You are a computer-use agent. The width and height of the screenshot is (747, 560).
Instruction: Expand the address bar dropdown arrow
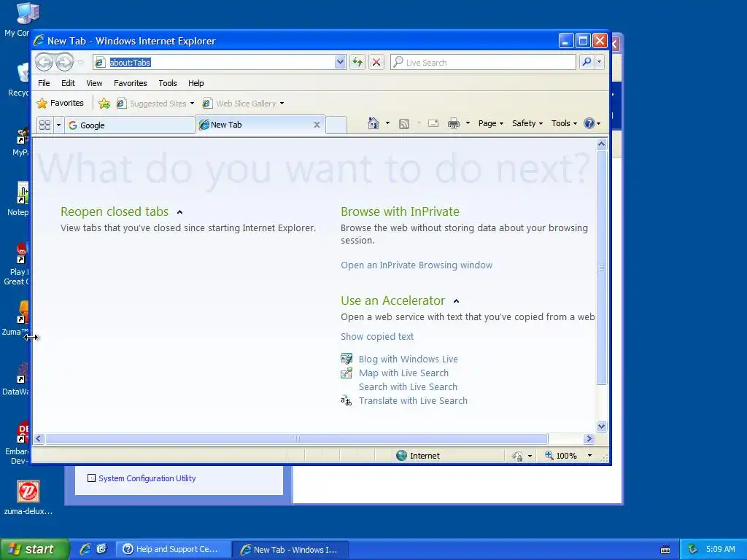(340, 63)
